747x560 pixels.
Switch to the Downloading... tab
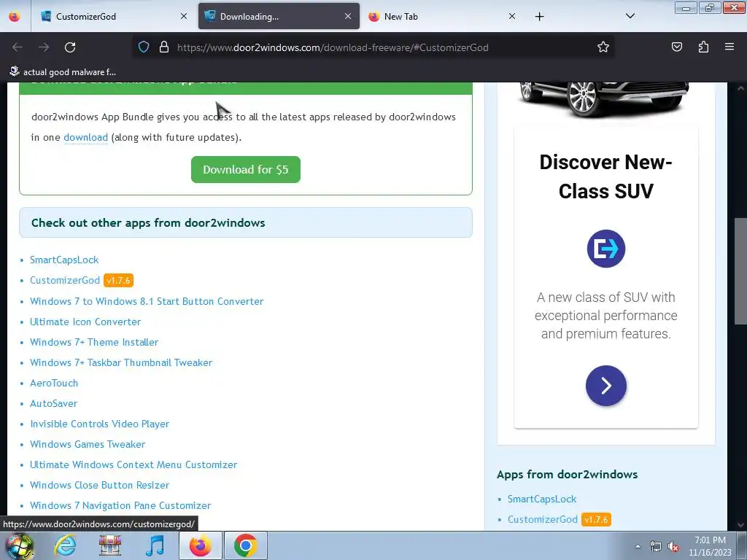pyautogui.click(x=279, y=16)
